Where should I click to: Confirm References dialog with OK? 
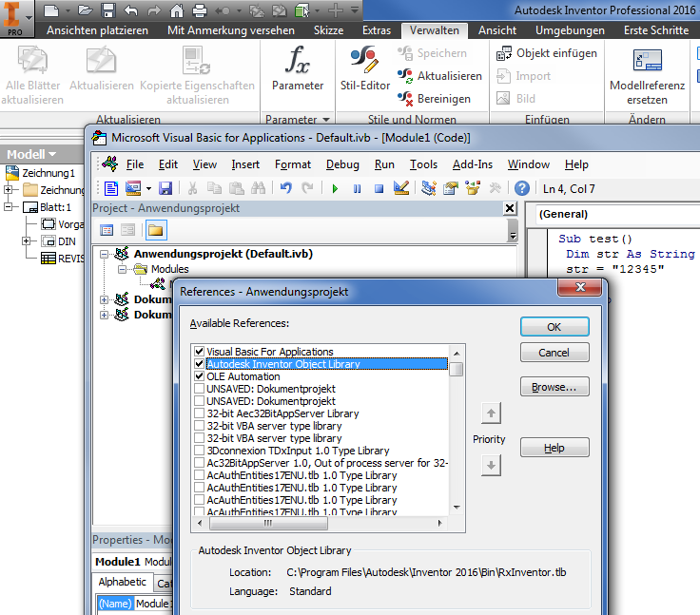554,327
